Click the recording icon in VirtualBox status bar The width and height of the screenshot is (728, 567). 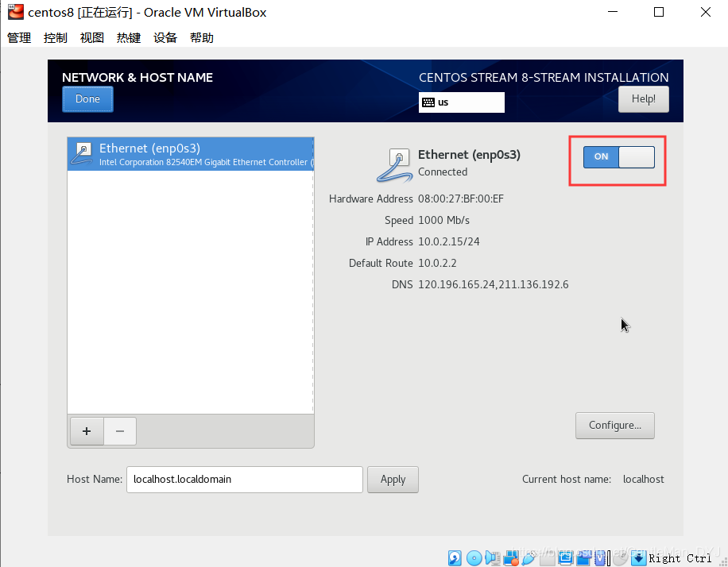(583, 557)
